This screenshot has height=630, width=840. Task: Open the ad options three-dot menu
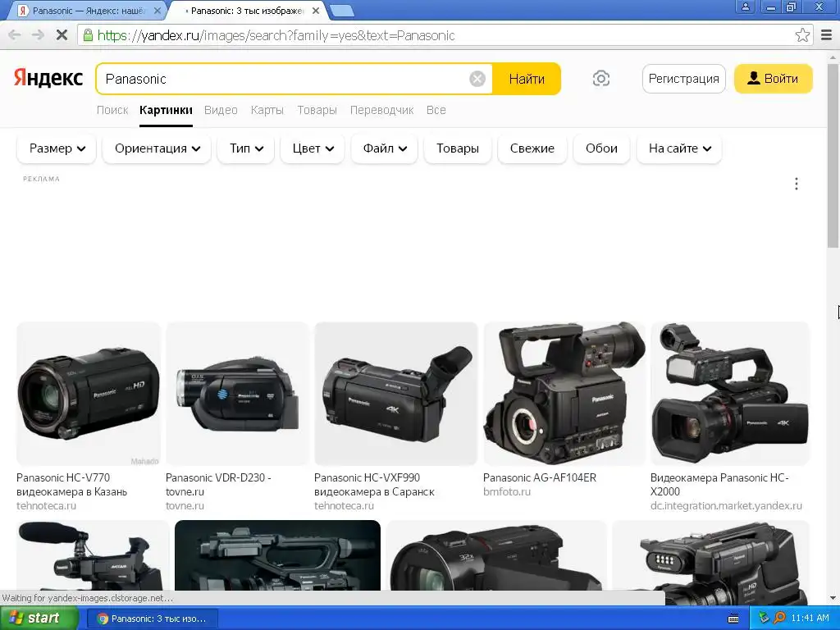point(796,184)
